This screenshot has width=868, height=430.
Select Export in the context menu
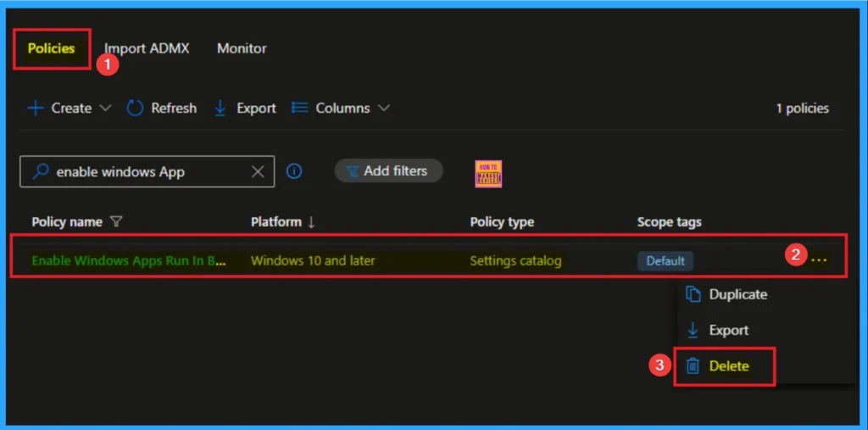coord(728,330)
